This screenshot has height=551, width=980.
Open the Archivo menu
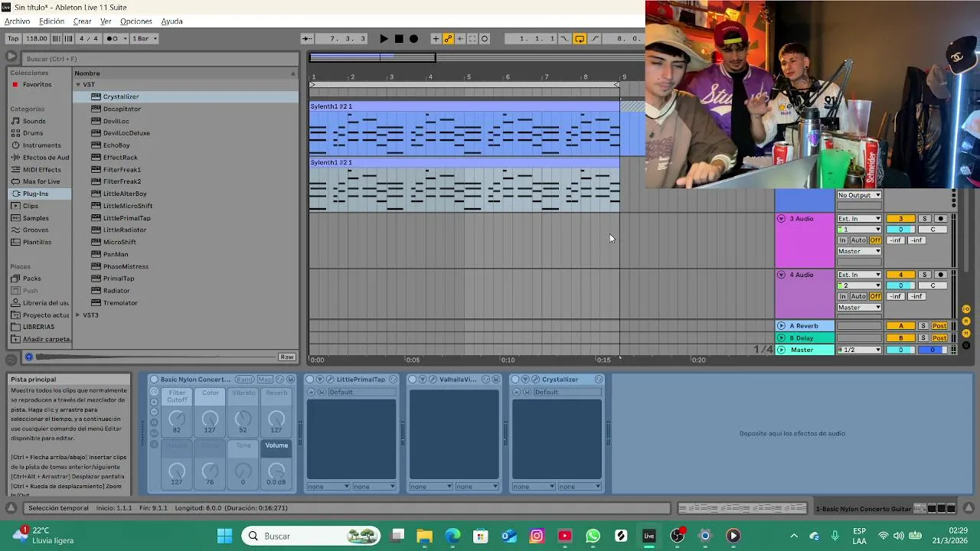[17, 21]
